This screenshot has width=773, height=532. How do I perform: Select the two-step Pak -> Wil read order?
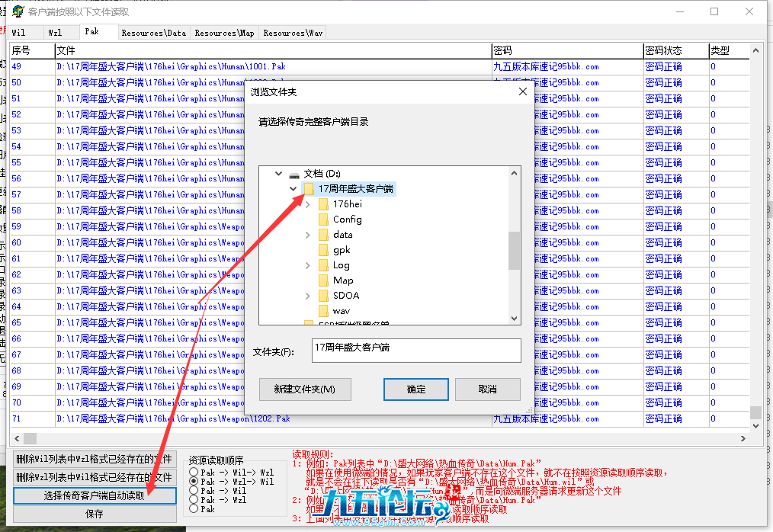(194, 491)
